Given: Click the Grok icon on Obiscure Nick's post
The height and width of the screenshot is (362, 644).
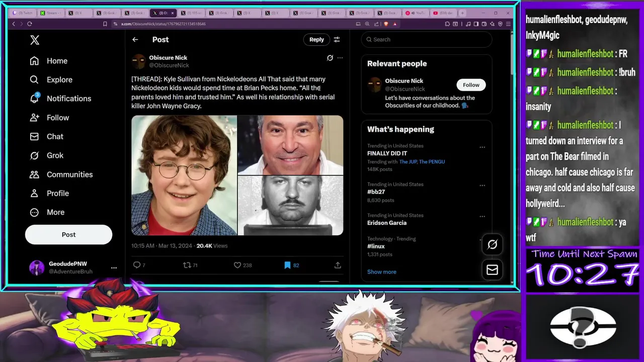Looking at the screenshot, I should tap(330, 58).
